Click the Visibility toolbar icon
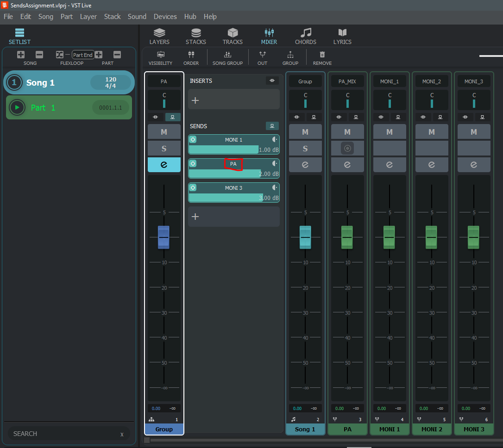Image resolution: width=503 pixels, height=448 pixels. [x=160, y=55]
